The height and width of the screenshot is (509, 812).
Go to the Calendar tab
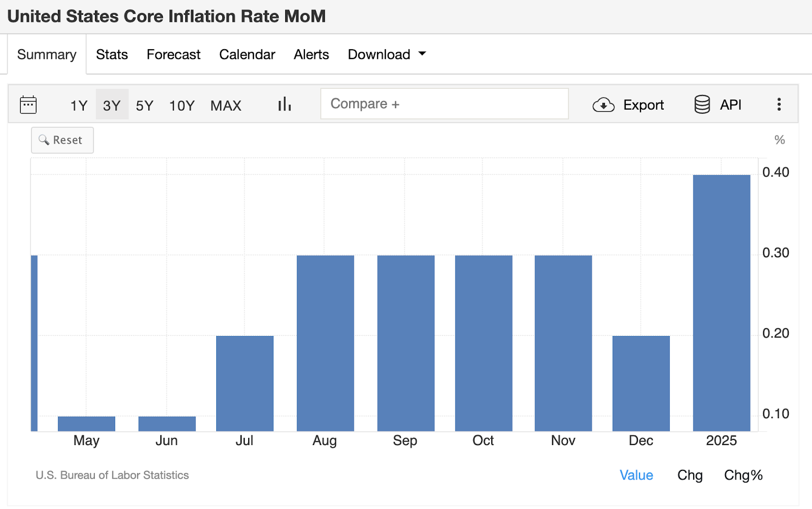pos(247,54)
